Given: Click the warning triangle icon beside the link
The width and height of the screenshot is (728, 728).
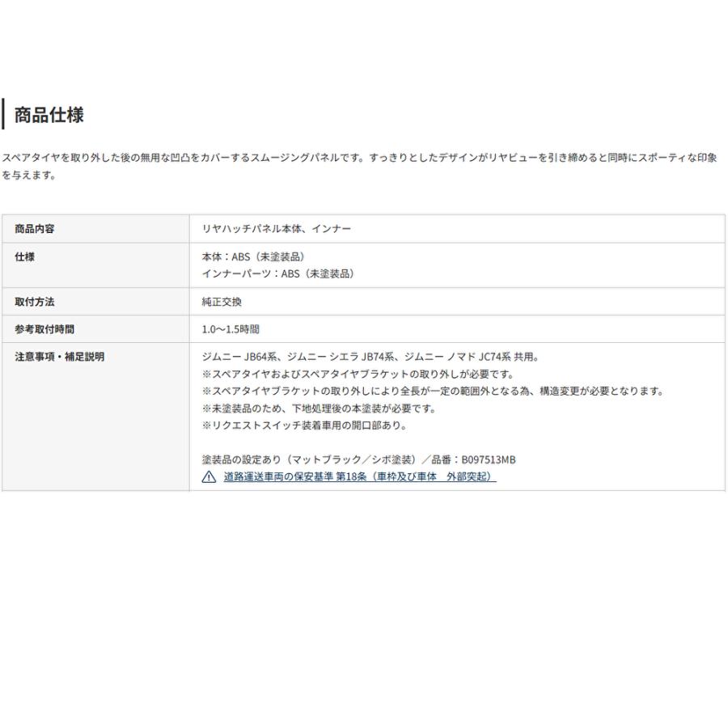Looking at the screenshot, I should coord(209,476).
